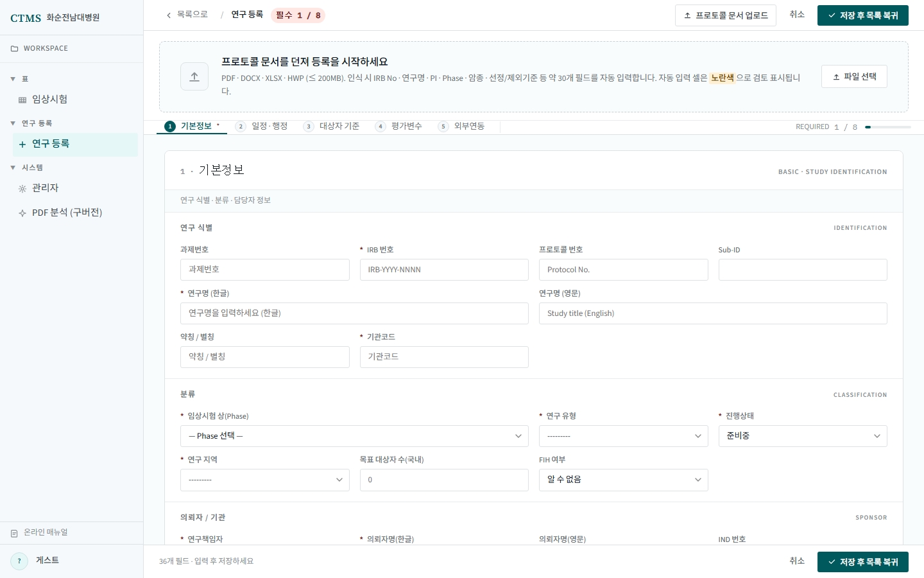Switch to the 일정·행정 step tab
The image size is (924, 578).
click(x=262, y=127)
